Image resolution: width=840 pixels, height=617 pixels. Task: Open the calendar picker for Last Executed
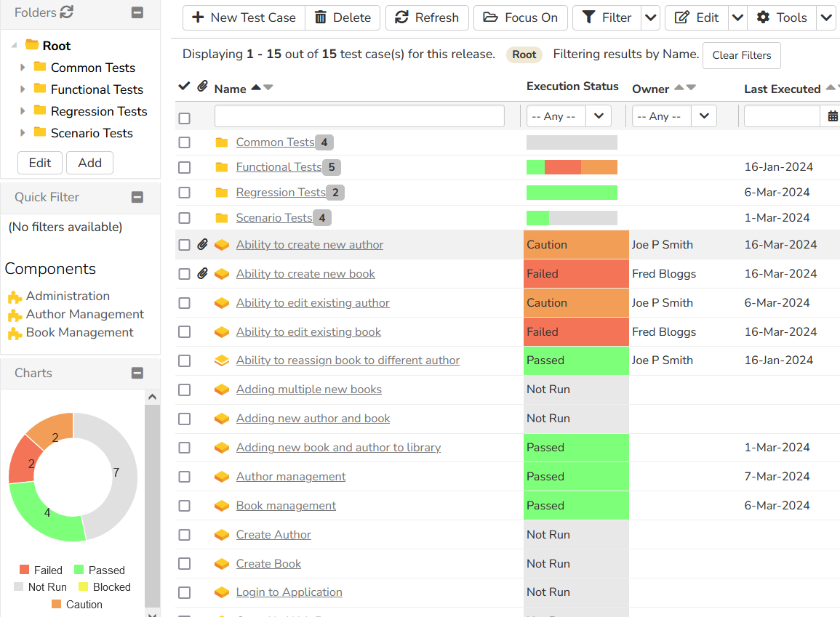click(832, 116)
